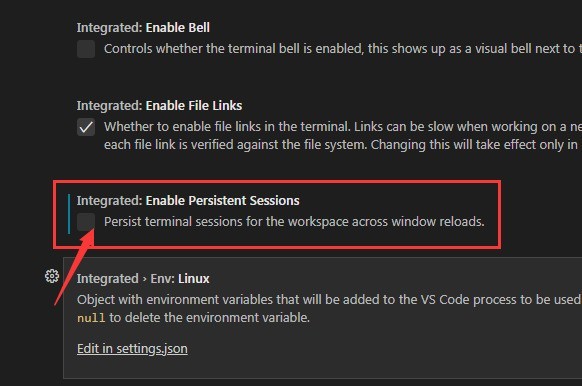Click the yellow null code keyword
This screenshot has width=582, height=386.
tap(91, 318)
